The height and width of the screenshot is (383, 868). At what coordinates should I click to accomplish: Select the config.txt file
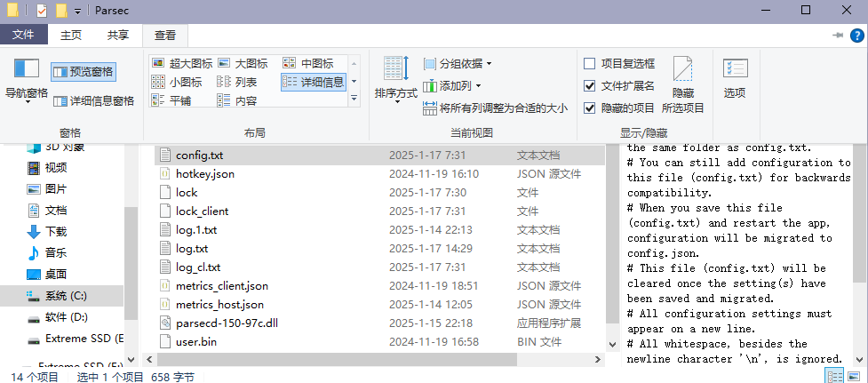(379, 155)
